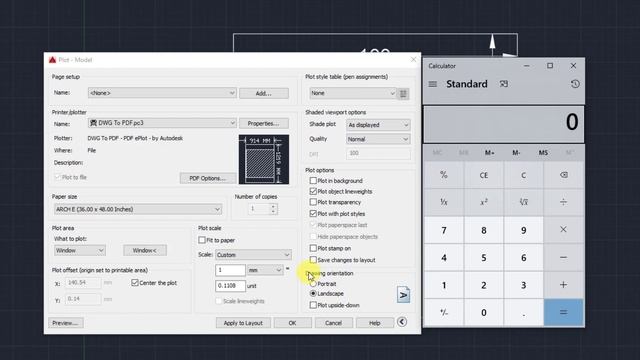Screen dimensions: 640x360
Task: Click the Calculator CE button
Action: click(484, 175)
